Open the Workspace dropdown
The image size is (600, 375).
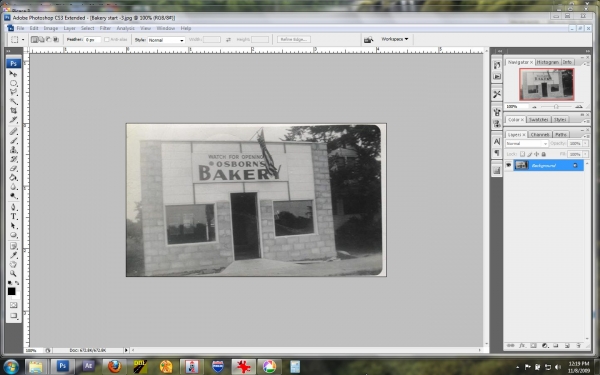tap(395, 39)
